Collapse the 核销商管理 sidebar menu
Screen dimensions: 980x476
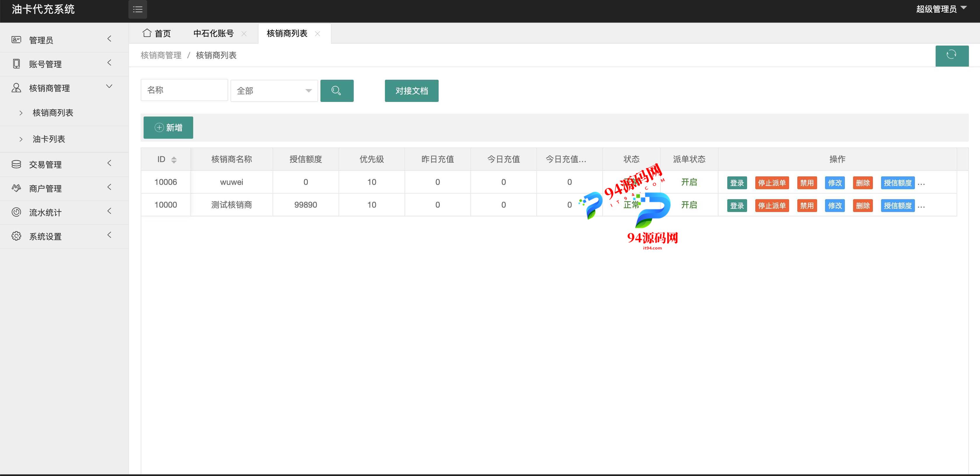point(109,86)
